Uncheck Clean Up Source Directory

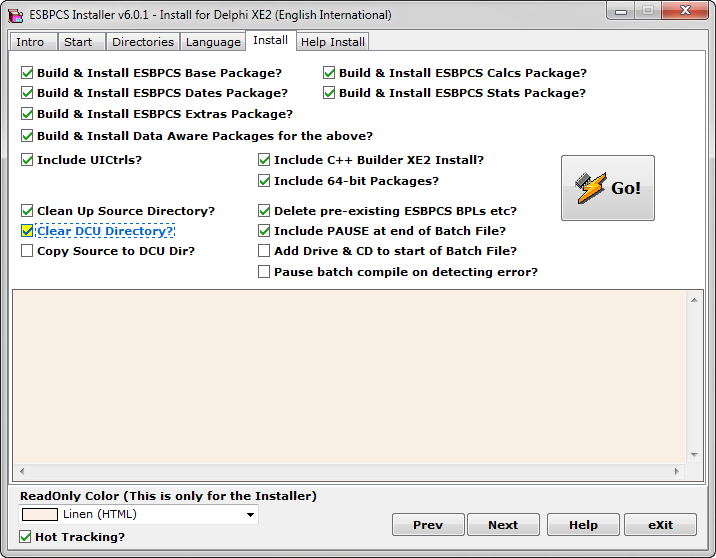coord(27,211)
